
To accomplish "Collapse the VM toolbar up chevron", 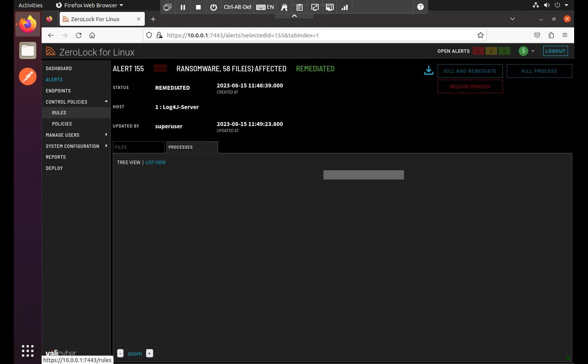I will pyautogui.click(x=294, y=16).
